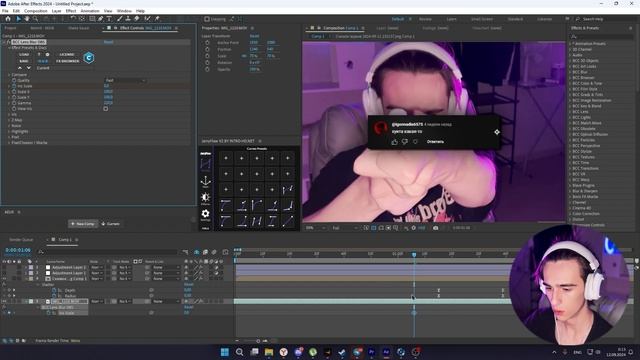Click the Flow brightness/sun icon
The width and height of the screenshot is (640, 360).
tap(205, 197)
